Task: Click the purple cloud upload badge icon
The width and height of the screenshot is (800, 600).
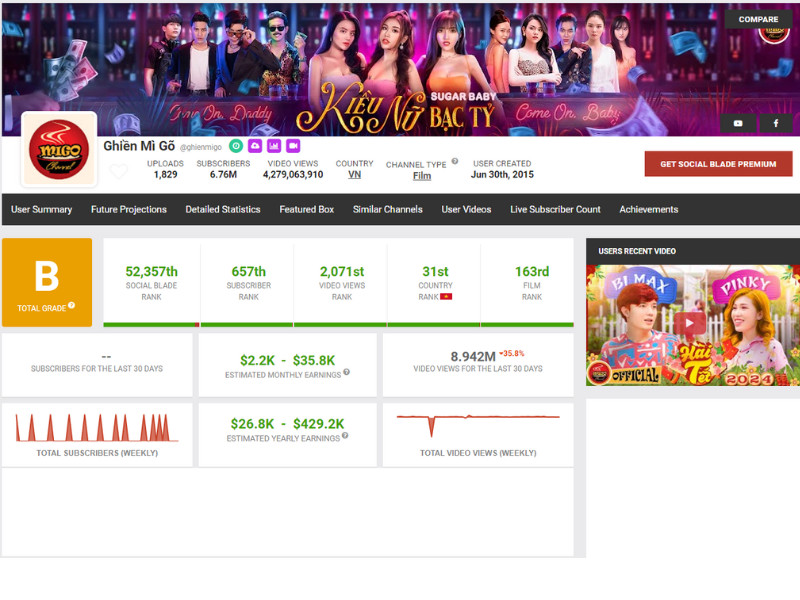Action: (255, 146)
